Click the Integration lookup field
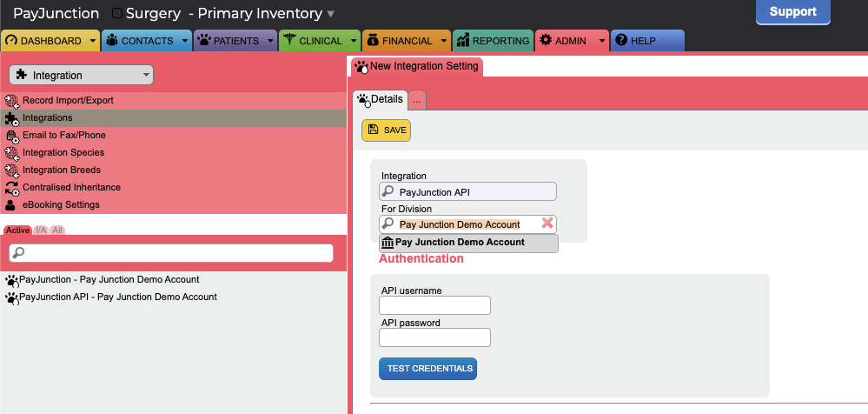 pos(467,191)
